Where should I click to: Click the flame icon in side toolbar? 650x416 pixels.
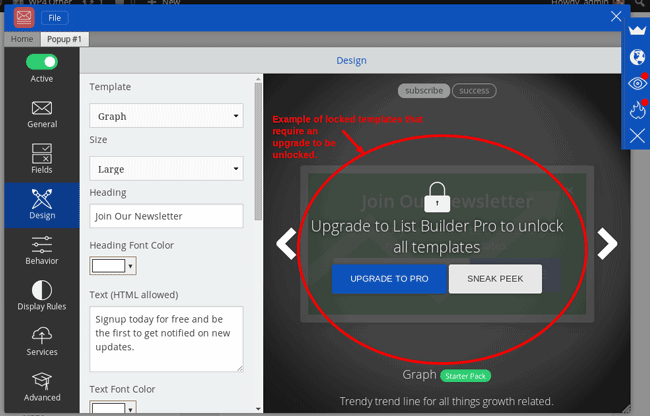pos(637,110)
